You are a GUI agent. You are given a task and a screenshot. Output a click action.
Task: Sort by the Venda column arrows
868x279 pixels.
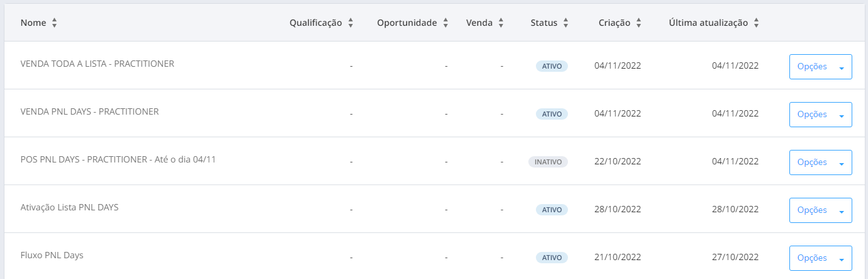tap(501, 23)
